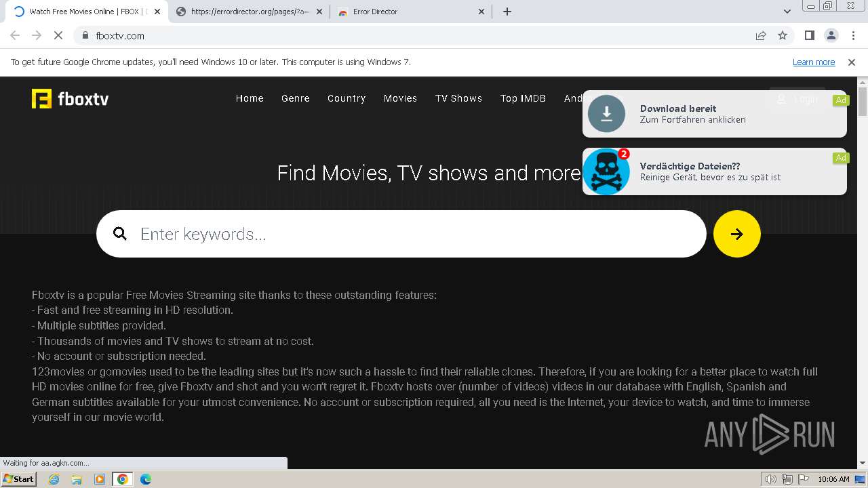Open File Explorer from taskbar

click(x=77, y=479)
